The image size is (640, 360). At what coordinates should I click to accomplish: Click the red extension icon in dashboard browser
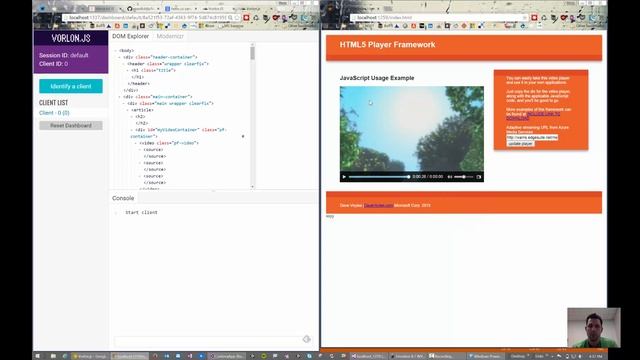pyautogui.click(x=246, y=18)
